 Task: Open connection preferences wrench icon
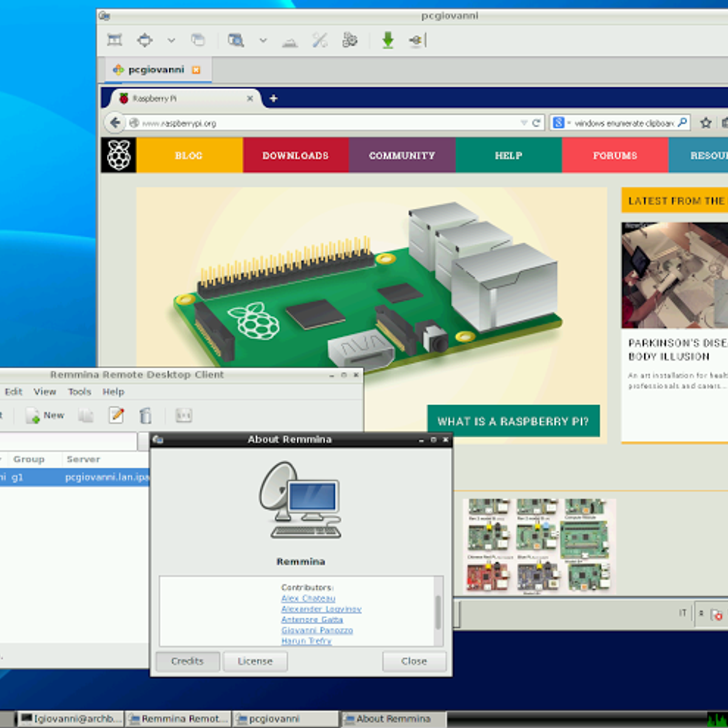point(320,41)
